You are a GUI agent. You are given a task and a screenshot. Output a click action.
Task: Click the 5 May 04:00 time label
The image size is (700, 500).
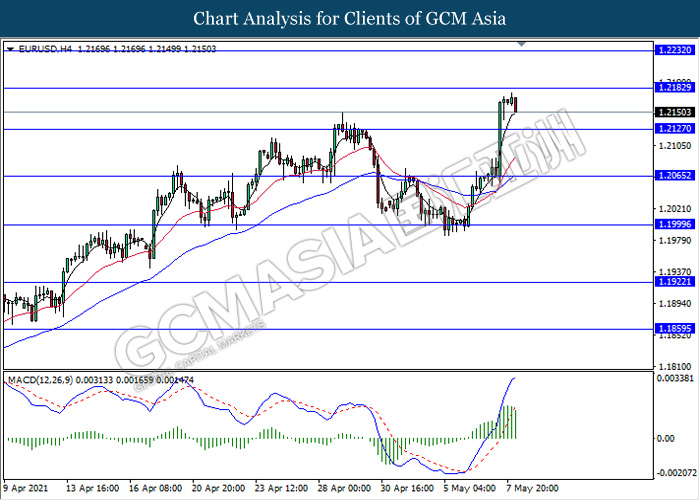470,488
